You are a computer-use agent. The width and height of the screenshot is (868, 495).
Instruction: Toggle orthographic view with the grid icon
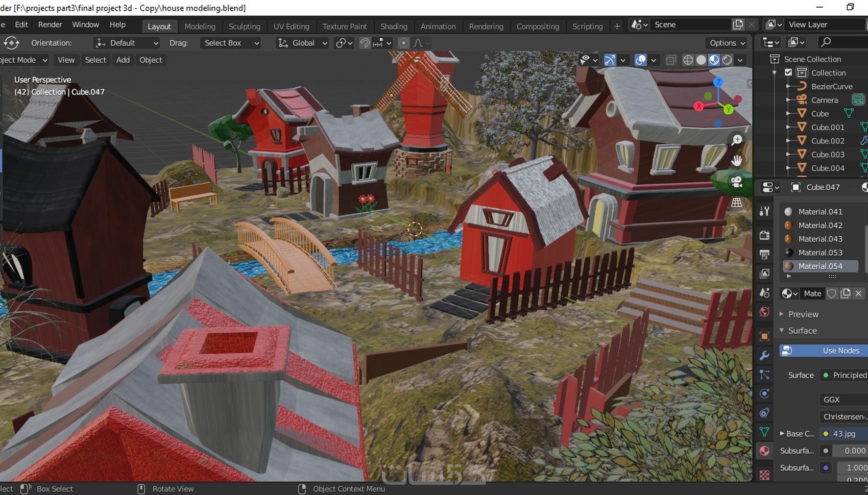tap(736, 203)
